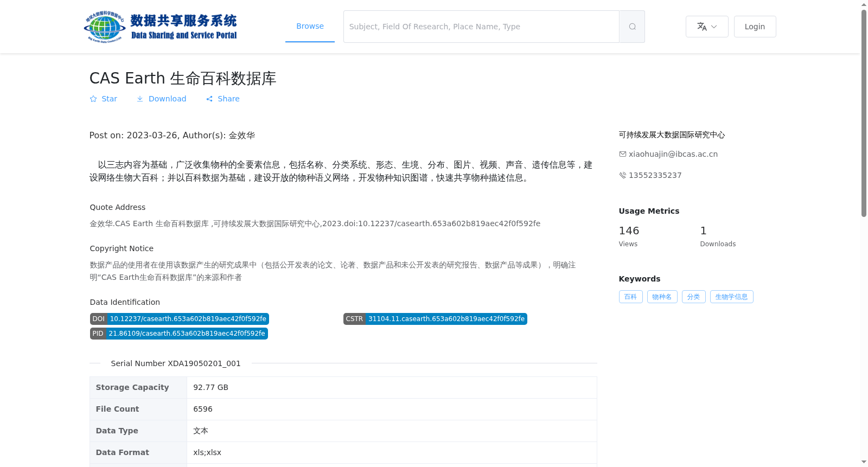The width and height of the screenshot is (868, 467).
Task: Click the Login button
Action: [755, 27]
